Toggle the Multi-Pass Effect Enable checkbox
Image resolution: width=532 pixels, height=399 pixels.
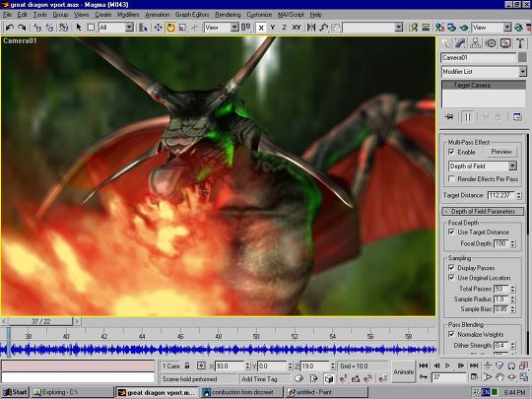[451, 152]
